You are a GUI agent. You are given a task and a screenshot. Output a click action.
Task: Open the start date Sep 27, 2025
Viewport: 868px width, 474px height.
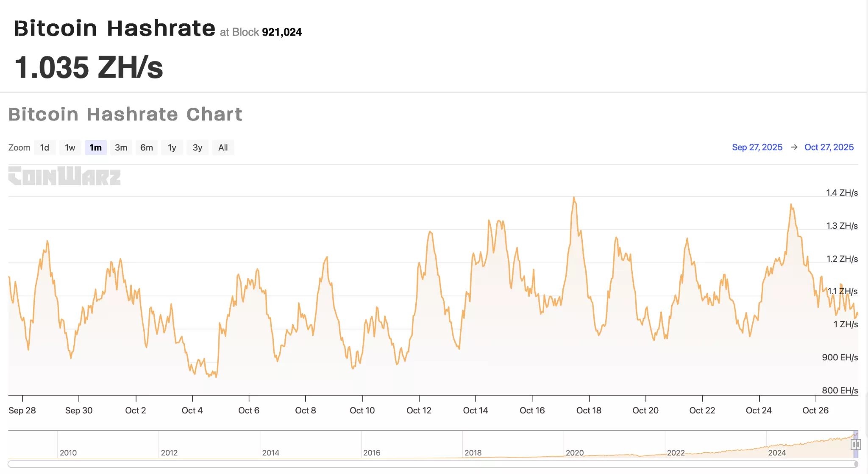pyautogui.click(x=757, y=147)
